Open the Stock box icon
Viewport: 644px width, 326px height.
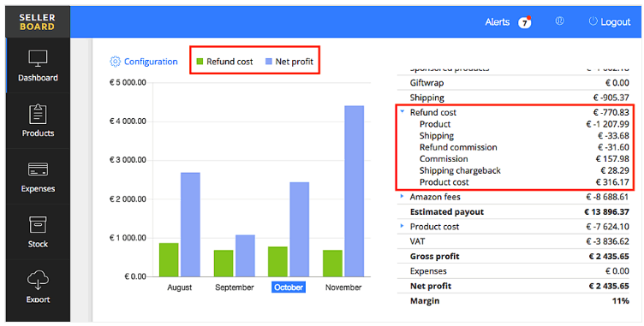[x=38, y=225]
